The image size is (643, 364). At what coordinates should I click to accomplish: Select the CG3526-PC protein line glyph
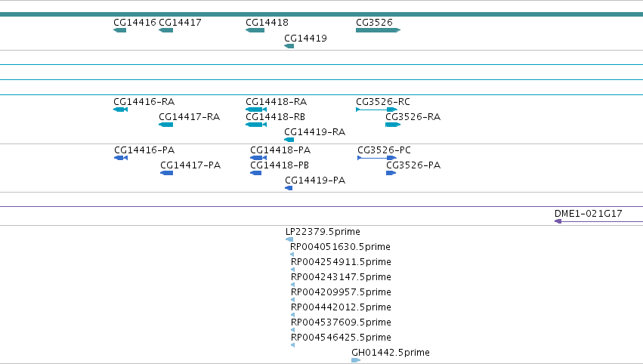click(377, 158)
